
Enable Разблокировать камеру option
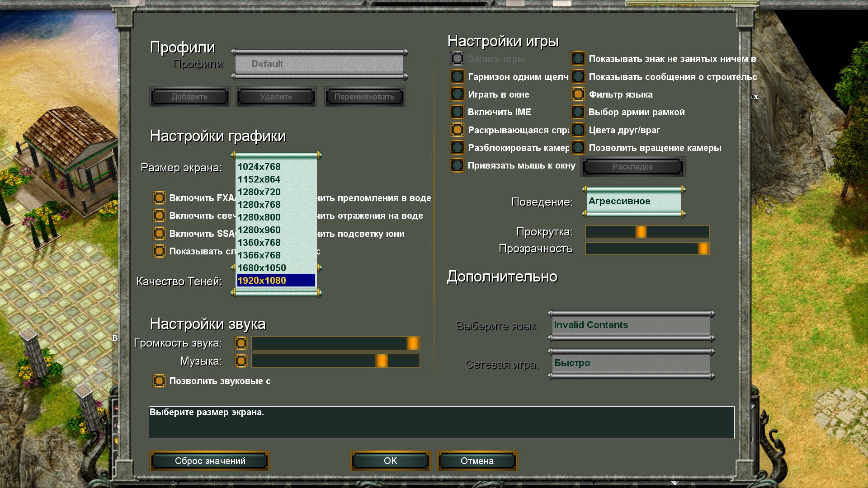click(458, 148)
